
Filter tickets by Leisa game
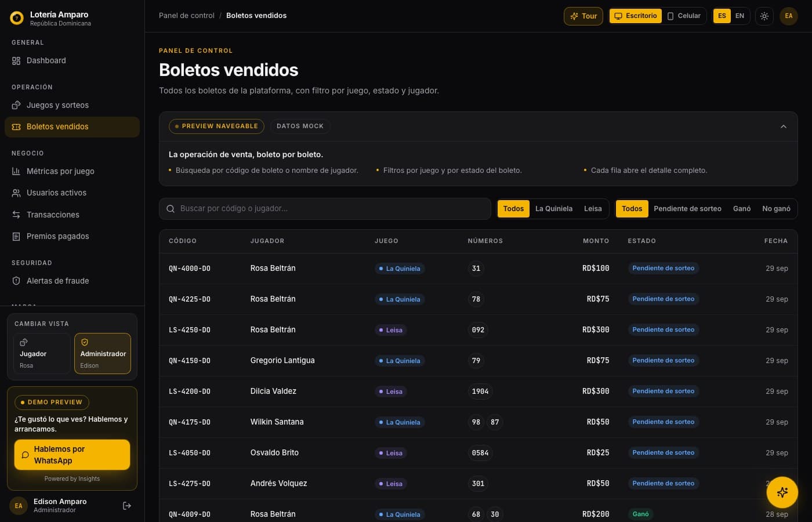point(593,209)
